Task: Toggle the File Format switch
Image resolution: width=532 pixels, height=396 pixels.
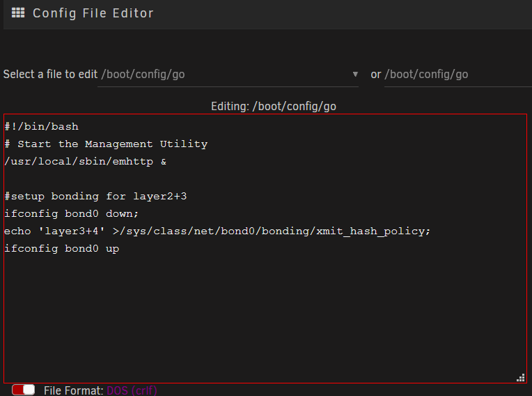Action: coord(23,390)
